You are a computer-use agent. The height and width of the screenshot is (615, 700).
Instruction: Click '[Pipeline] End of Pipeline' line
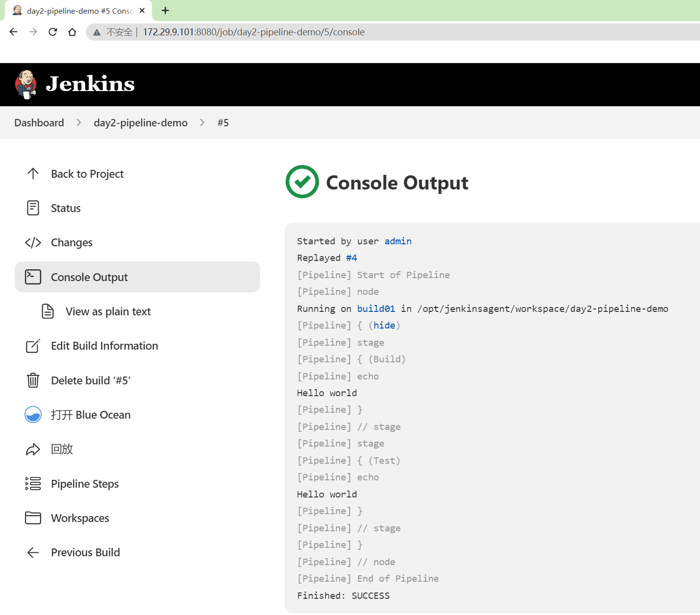(368, 578)
